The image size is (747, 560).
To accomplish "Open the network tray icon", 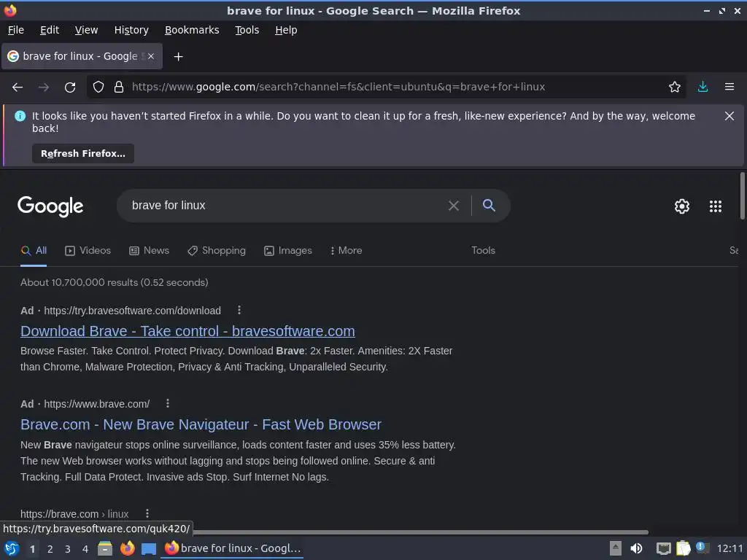I will [x=663, y=549].
